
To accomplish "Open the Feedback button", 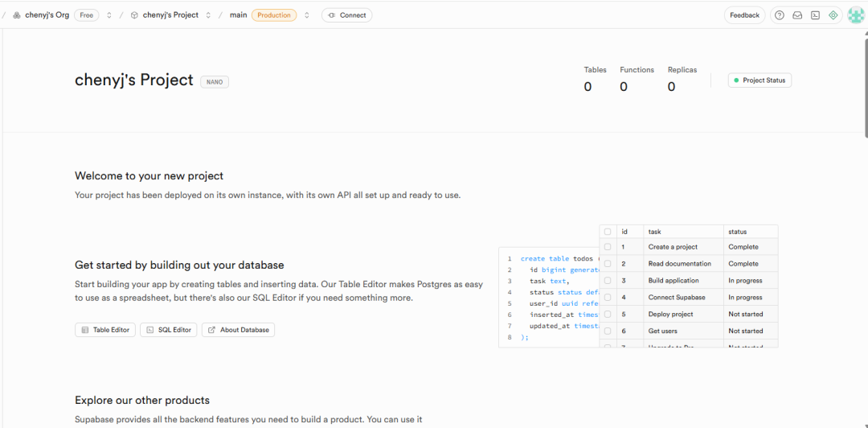I will (744, 15).
